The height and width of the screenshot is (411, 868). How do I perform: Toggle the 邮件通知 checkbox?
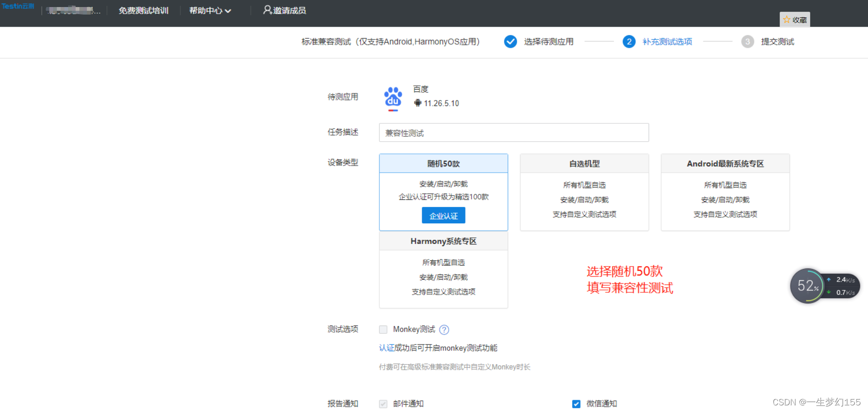383,404
